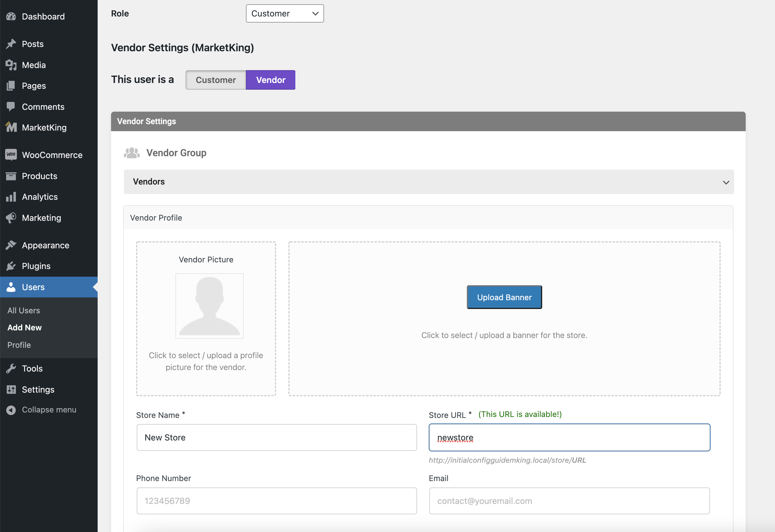The height and width of the screenshot is (532, 775).
Task: Click the Posts pushpin icon
Action: 11,44
